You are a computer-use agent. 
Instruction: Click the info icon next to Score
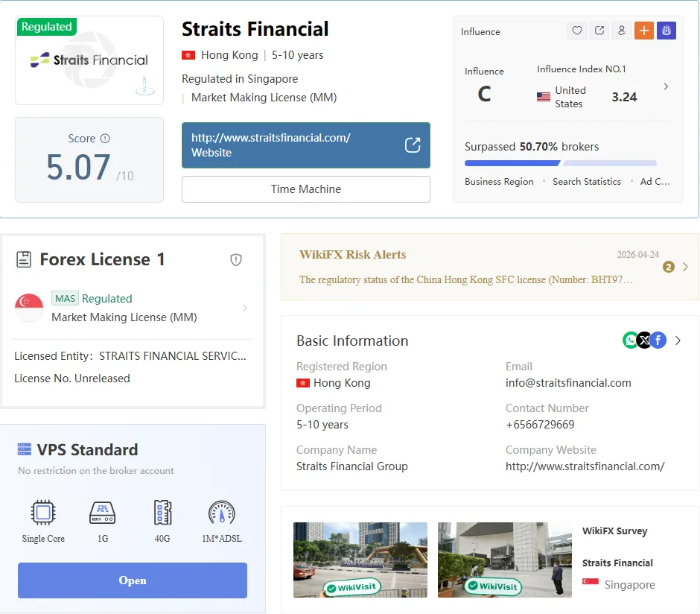(x=105, y=139)
